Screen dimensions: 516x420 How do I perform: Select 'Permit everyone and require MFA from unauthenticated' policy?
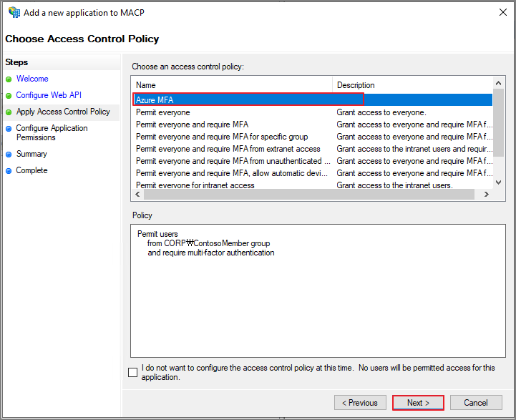pyautogui.click(x=233, y=161)
